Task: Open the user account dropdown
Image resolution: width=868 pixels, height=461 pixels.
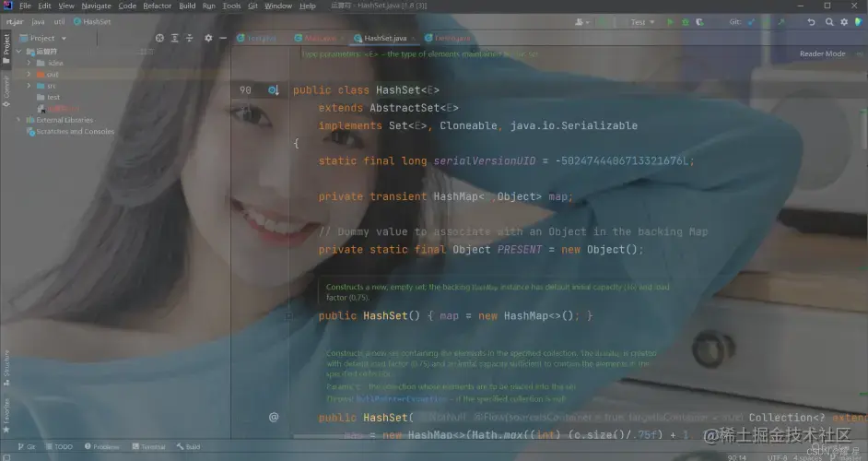Action: (581, 22)
